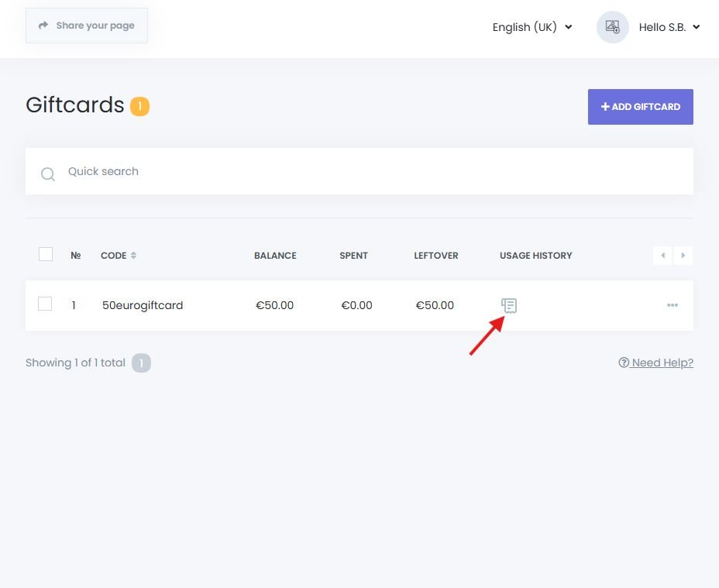719x588 pixels.
Task: Click the total count badge near Showing text
Action: click(141, 362)
